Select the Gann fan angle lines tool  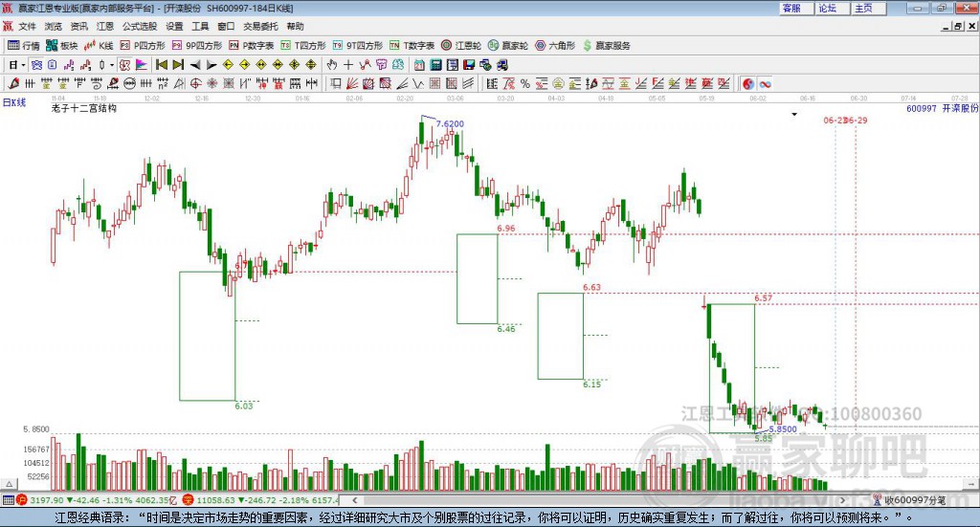click(x=351, y=83)
